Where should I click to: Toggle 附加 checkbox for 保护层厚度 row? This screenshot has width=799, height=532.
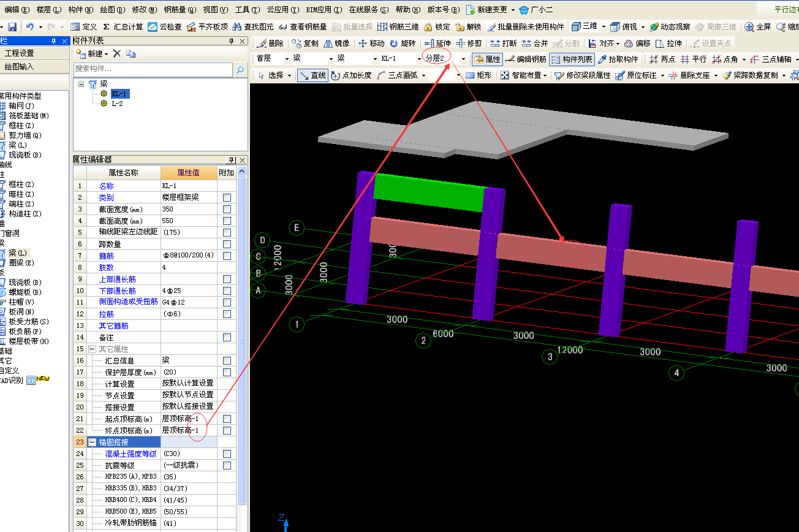(227, 372)
